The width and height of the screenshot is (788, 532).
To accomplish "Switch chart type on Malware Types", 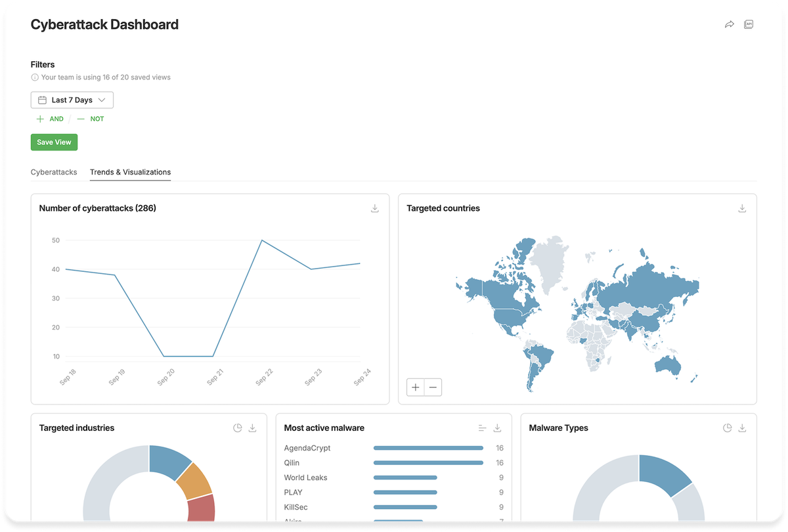I will pos(728,428).
